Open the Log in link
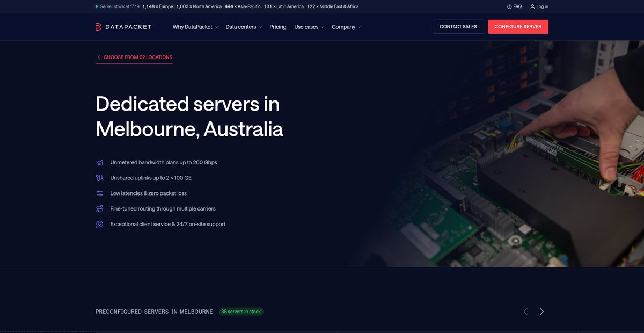This screenshot has height=333, width=644. click(x=539, y=6)
